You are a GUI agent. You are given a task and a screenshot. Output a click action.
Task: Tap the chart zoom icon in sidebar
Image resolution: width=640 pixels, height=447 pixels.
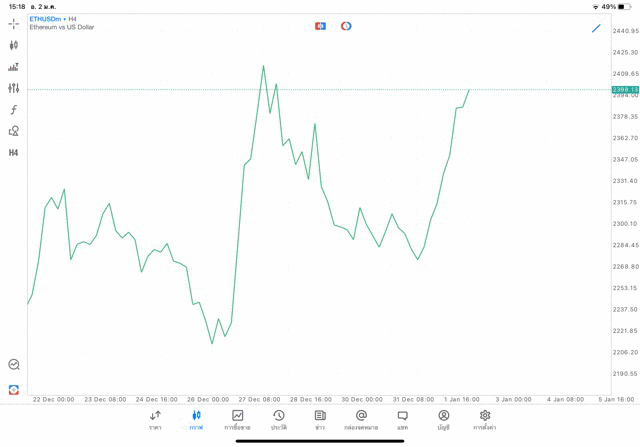click(x=14, y=365)
